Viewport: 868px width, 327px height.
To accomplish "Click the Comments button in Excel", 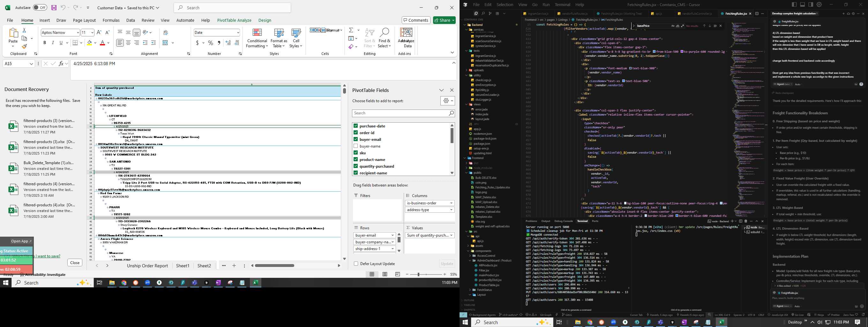I will (x=416, y=20).
